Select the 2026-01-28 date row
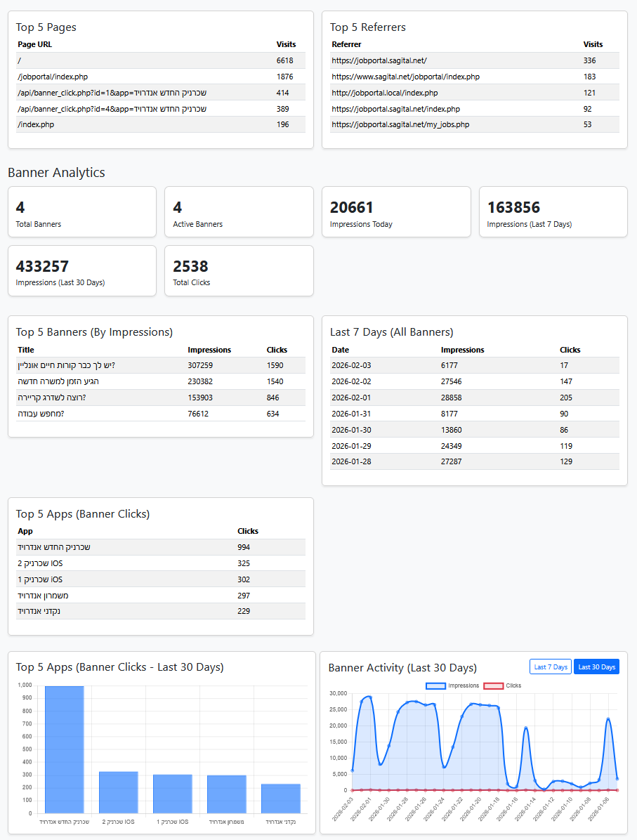 coord(475,461)
